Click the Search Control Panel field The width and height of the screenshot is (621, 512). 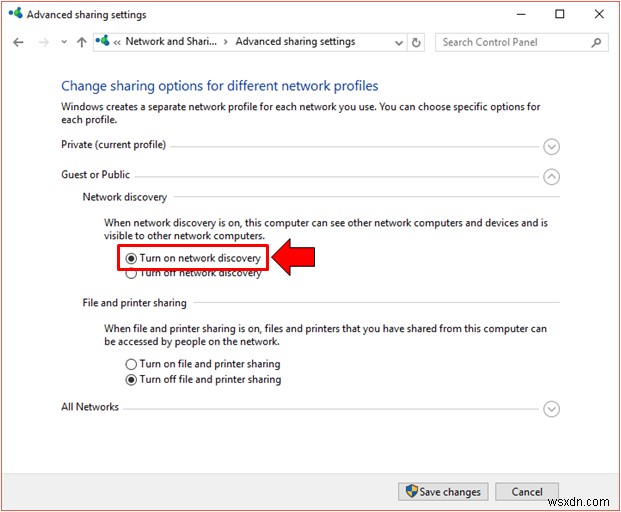click(x=522, y=42)
